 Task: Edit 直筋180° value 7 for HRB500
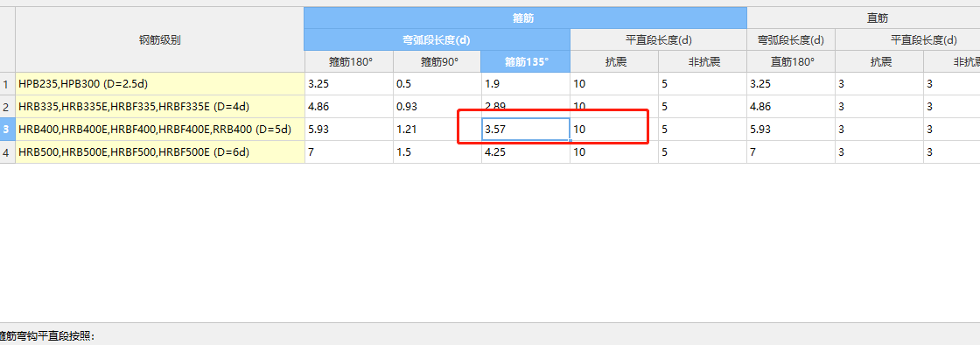tap(791, 151)
